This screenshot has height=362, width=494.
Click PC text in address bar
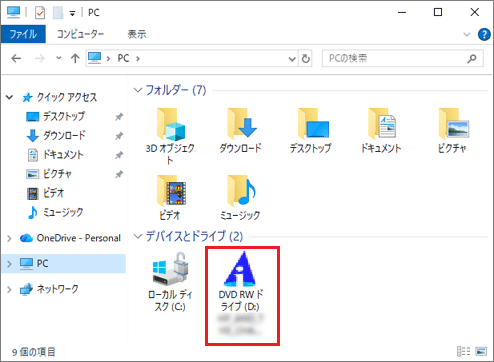[123, 58]
